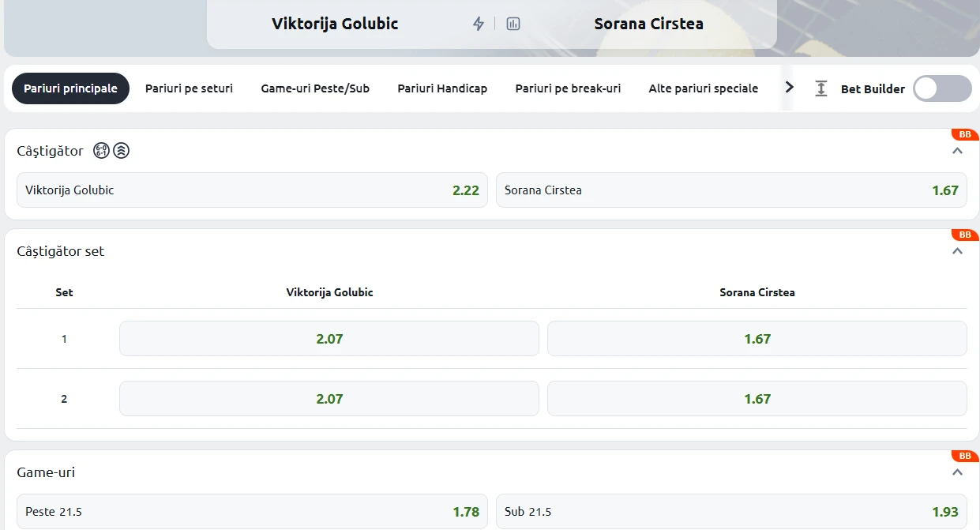Click the BB badge on Câștigător set section
Screen dimensions: 980x530
point(965,235)
